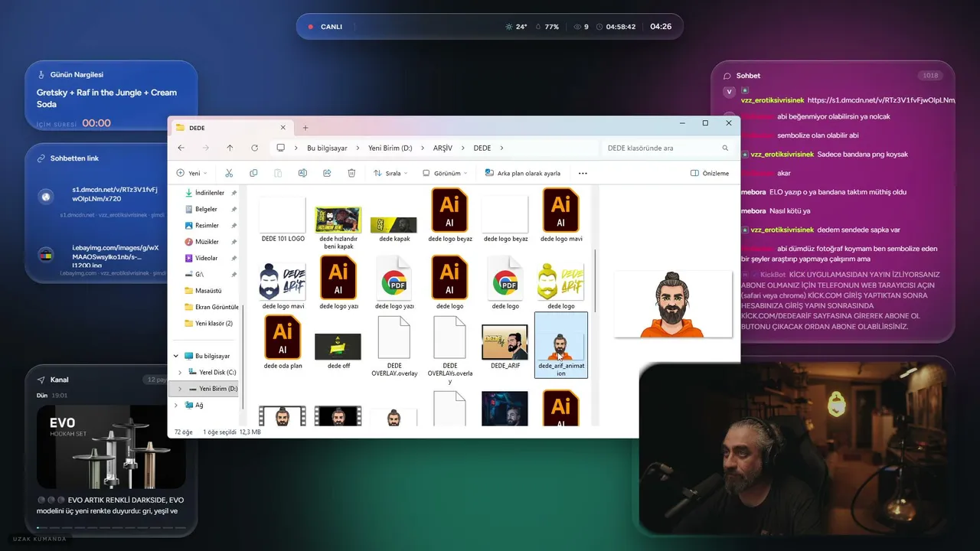Select the 'dede oda plan' Illustrator file
This screenshot has height=551, width=980.
pos(283,342)
